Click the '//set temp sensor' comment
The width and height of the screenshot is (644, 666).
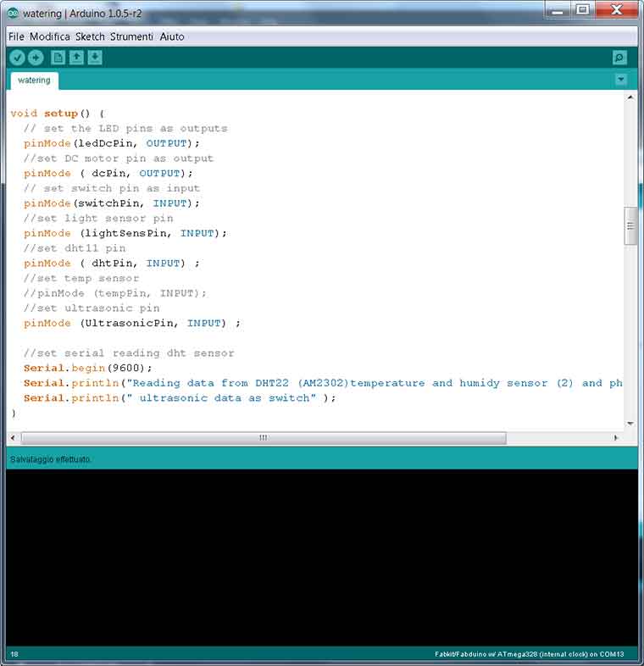tap(81, 278)
